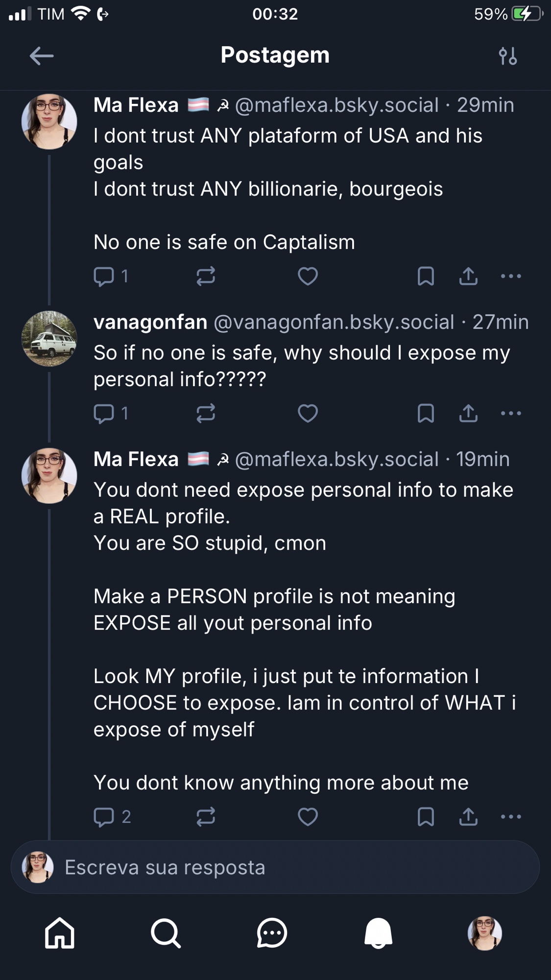This screenshot has width=551, height=980.
Task: Open the Search tab
Action: coord(166,933)
